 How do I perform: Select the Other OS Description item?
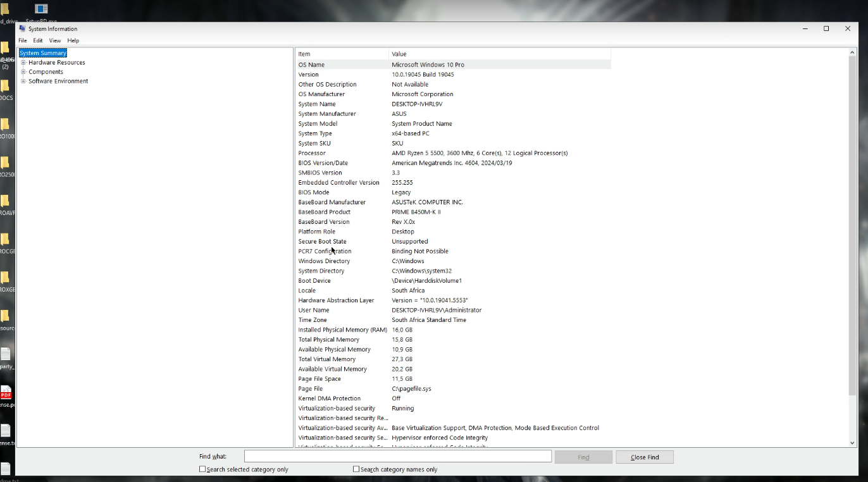(x=327, y=84)
